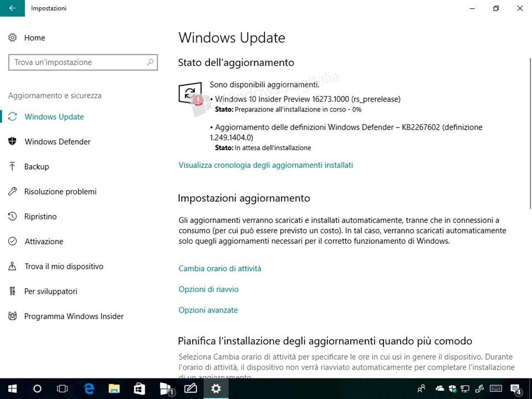Viewport: 532px width, 399px height.
Task: Click the Trova il mio dispositivo icon
Action: [x=13, y=267]
